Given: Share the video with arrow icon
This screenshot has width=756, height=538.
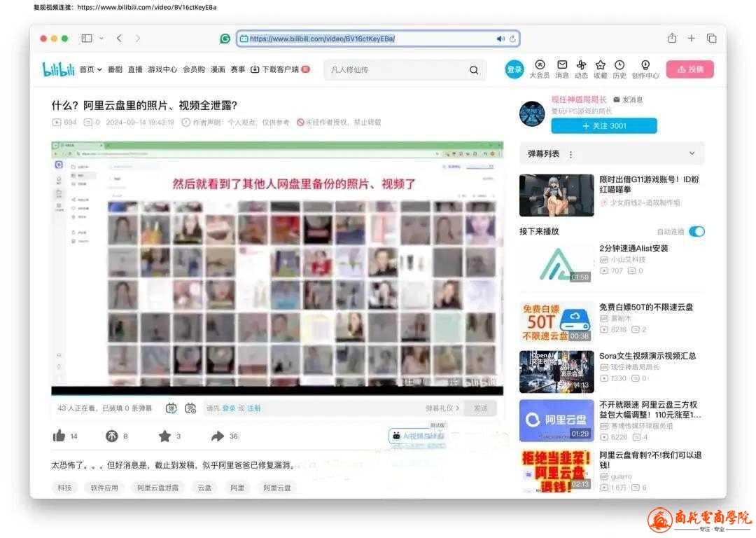Looking at the screenshot, I should 218,436.
